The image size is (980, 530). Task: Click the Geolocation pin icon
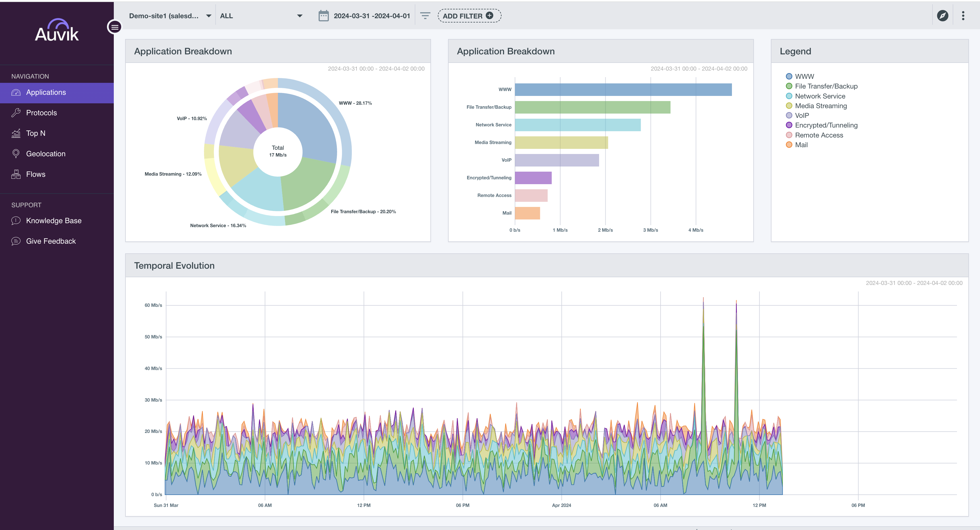[x=16, y=154]
